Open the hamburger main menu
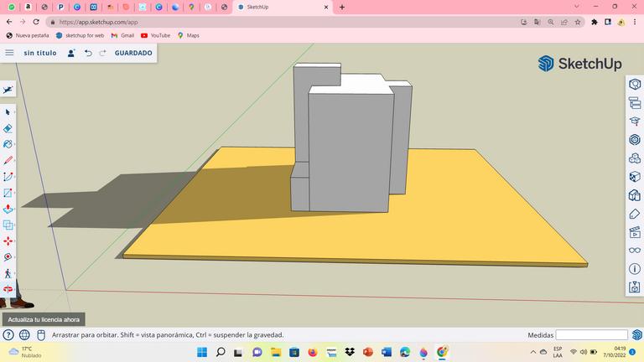The width and height of the screenshot is (644, 362). coord(9,53)
